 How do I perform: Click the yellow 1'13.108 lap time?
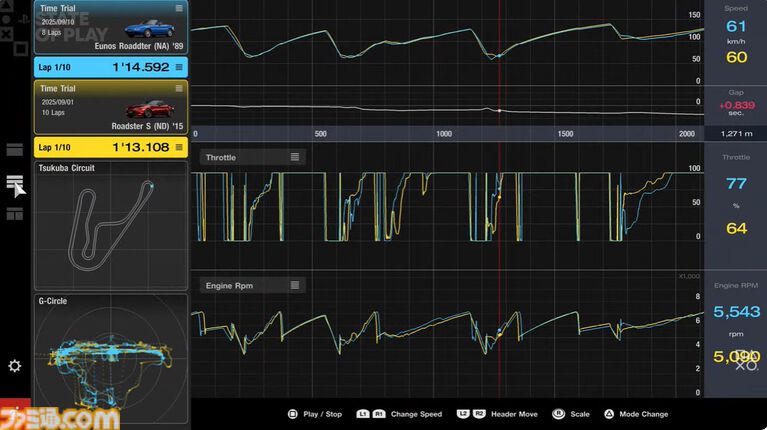[x=141, y=147]
